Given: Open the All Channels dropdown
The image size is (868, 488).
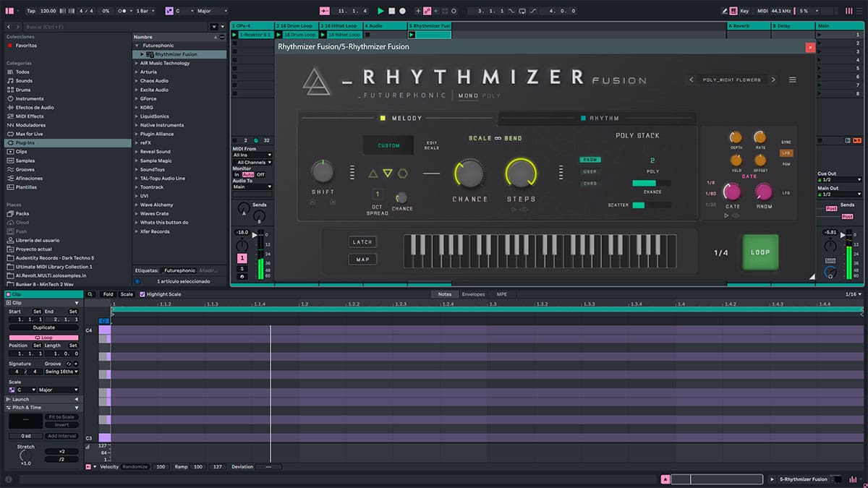Looking at the screenshot, I should pos(252,162).
